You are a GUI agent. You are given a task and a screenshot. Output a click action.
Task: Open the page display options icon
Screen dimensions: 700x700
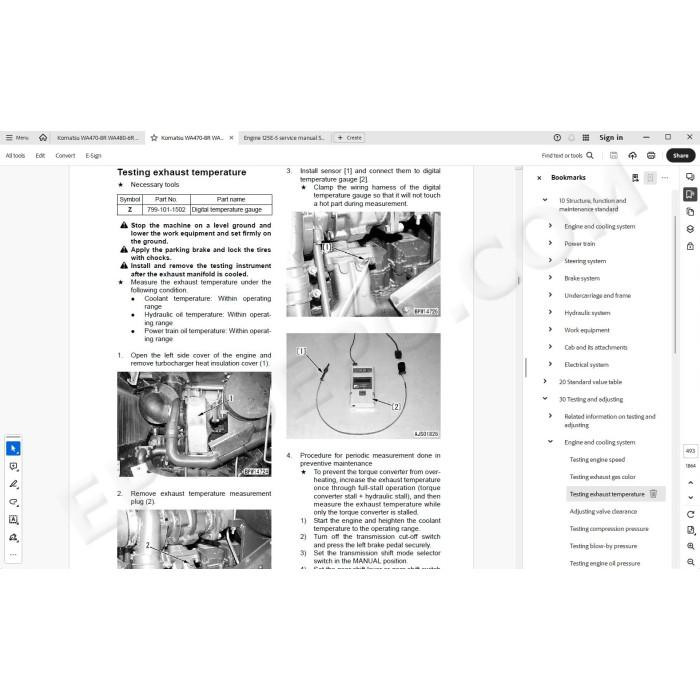pyautogui.click(x=690, y=530)
